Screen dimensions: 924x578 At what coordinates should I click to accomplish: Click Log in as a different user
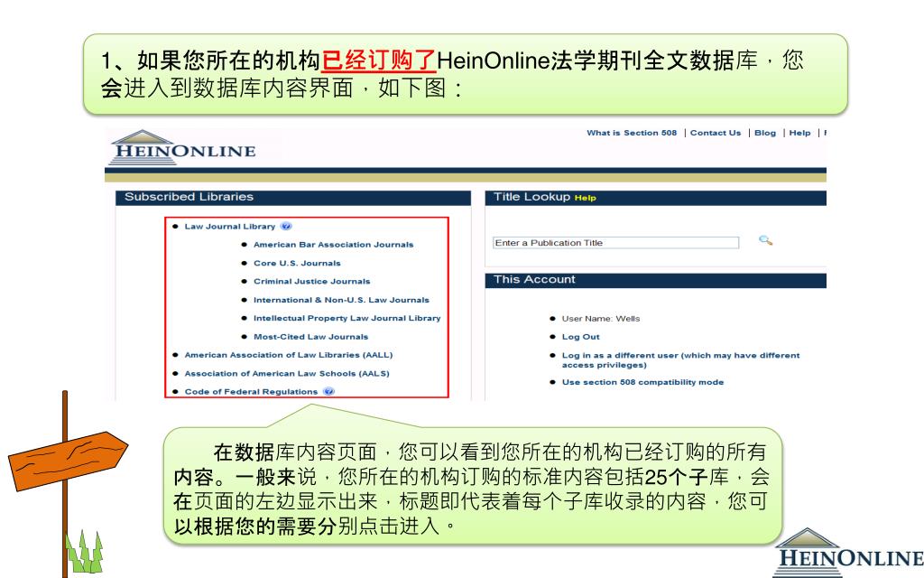(680, 359)
